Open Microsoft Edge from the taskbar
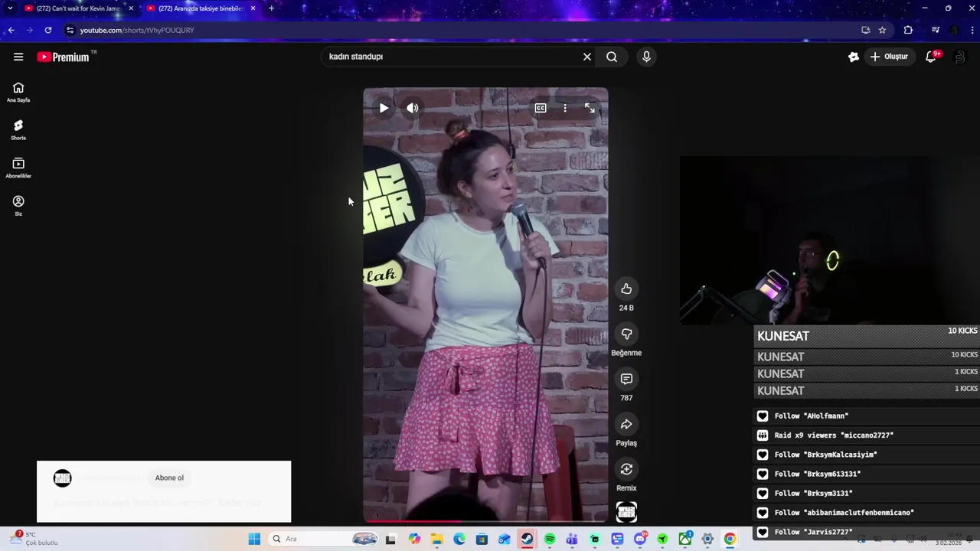The height and width of the screenshot is (551, 980). tap(459, 539)
